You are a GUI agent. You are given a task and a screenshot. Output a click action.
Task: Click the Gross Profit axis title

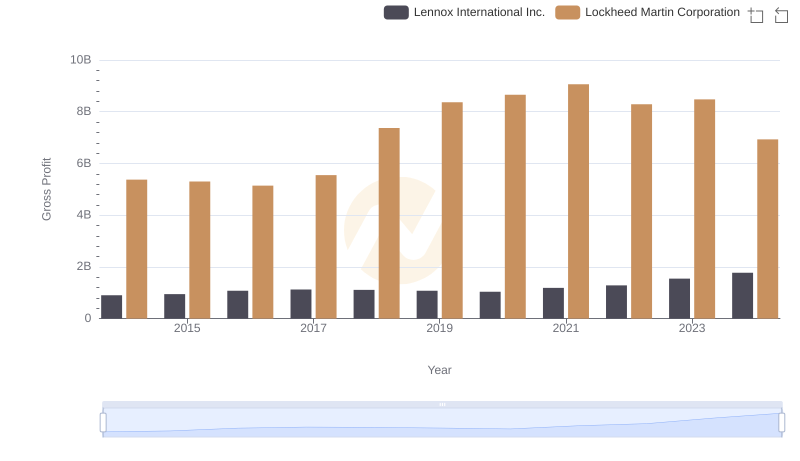[x=46, y=189]
